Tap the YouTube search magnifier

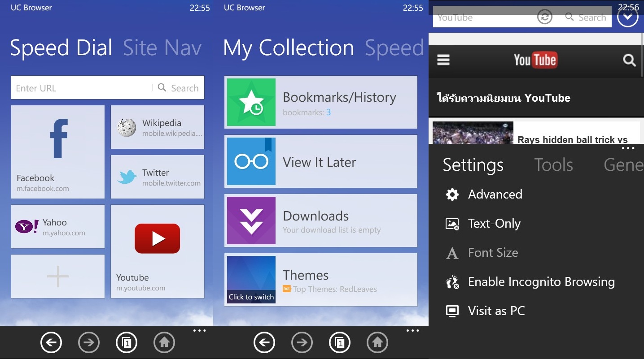point(629,60)
